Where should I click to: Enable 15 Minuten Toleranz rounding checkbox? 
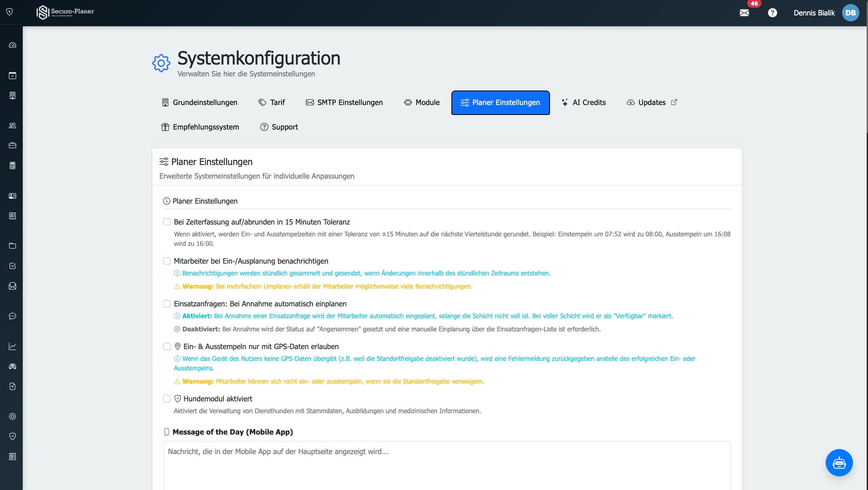(x=167, y=222)
